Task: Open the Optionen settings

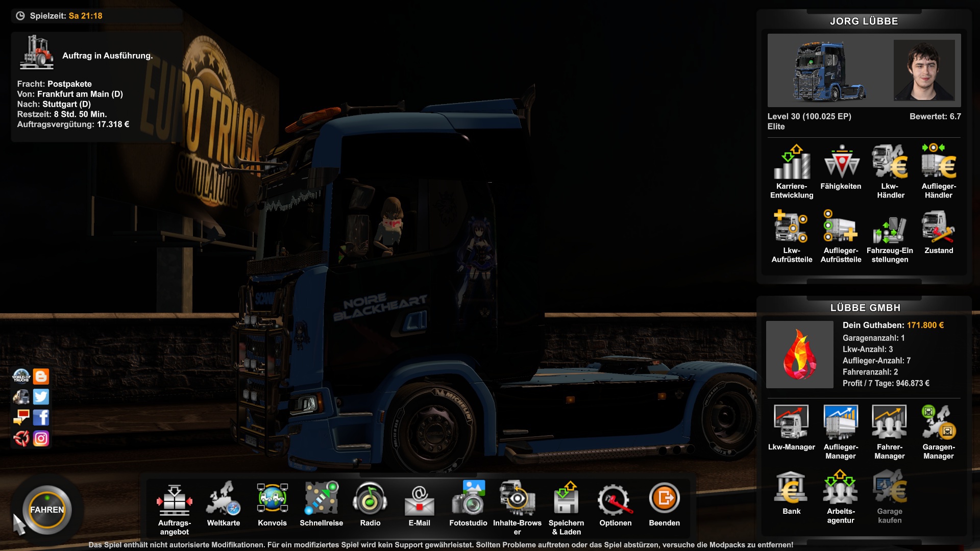Action: pyautogui.click(x=616, y=504)
